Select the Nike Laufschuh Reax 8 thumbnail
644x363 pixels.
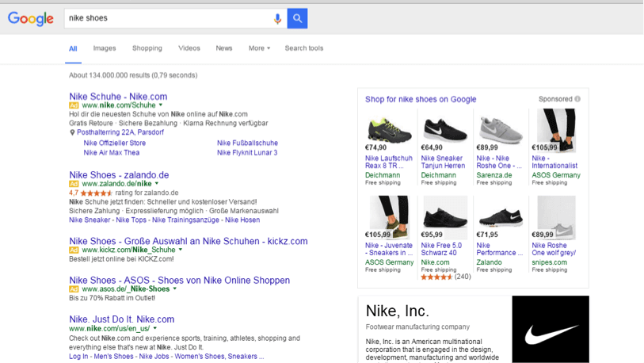coord(388,129)
